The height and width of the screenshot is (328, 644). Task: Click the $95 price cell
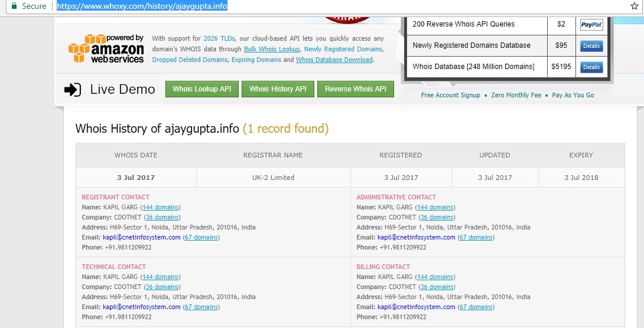pyautogui.click(x=561, y=45)
